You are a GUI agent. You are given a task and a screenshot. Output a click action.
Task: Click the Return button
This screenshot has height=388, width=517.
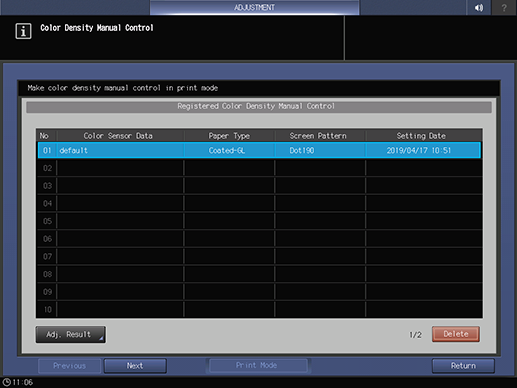463,366
